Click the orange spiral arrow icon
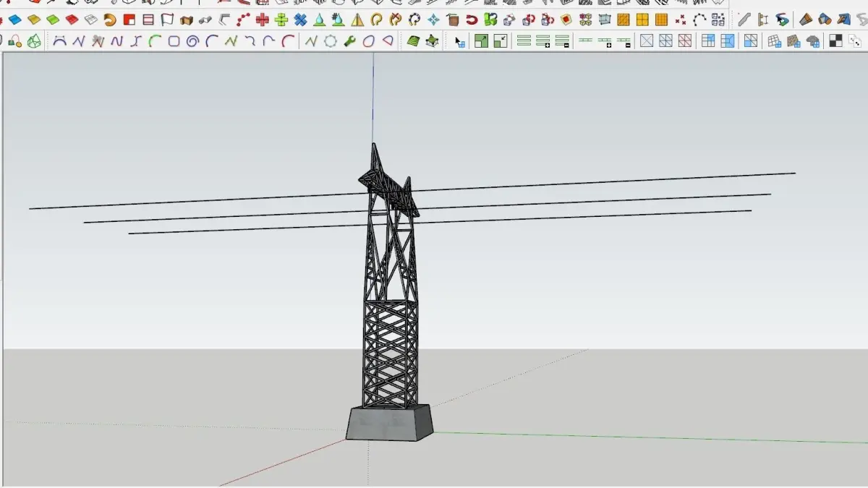This screenshot has height=488, width=868. [x=110, y=20]
